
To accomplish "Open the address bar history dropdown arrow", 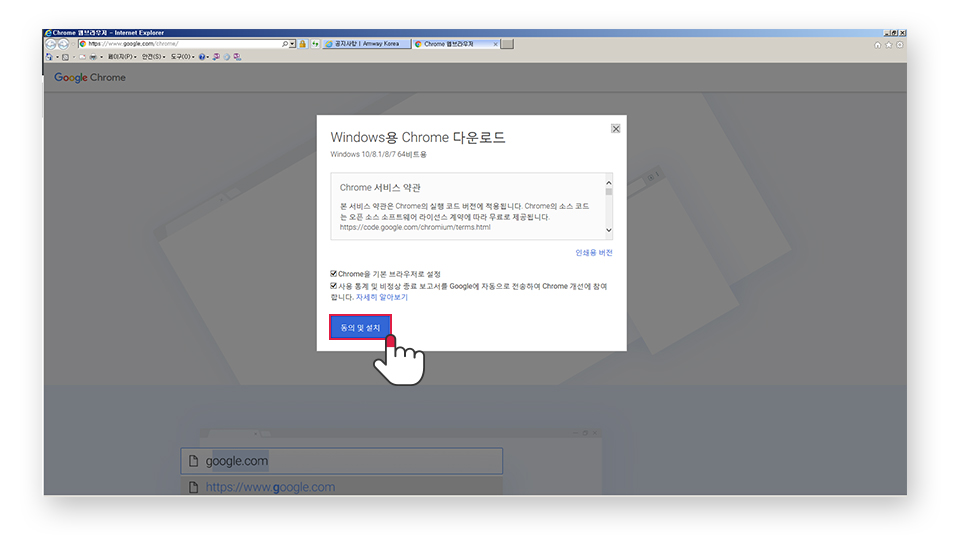I will (292, 44).
